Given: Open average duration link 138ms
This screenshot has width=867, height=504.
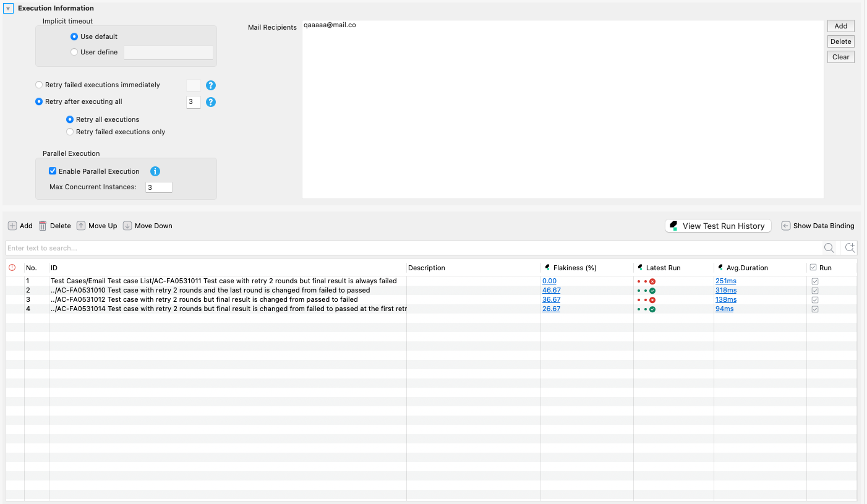Looking at the screenshot, I should [x=726, y=299].
